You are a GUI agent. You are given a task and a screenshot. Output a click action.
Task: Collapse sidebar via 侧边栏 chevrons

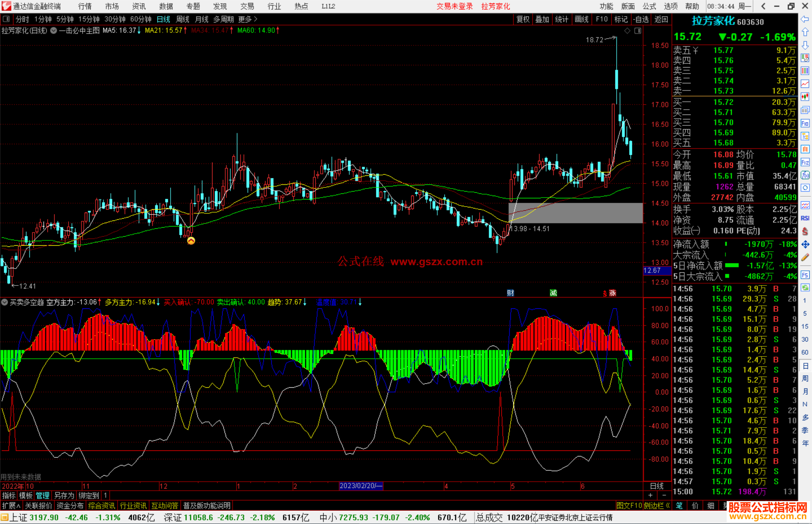pyautogui.click(x=668, y=506)
